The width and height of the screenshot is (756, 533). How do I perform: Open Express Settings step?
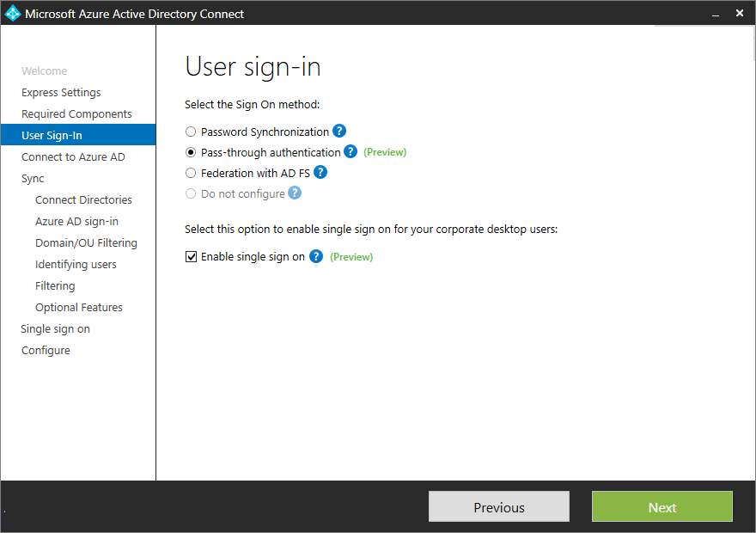tap(61, 92)
